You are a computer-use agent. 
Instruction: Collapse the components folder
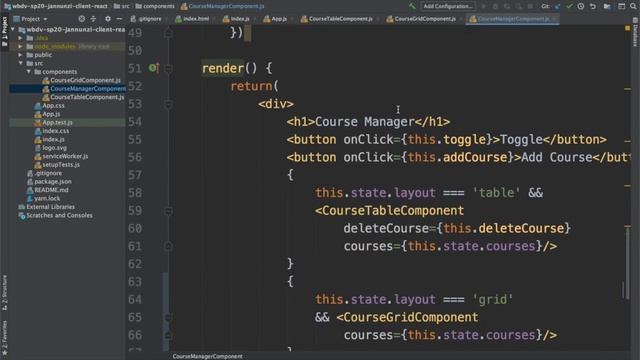click(x=29, y=72)
